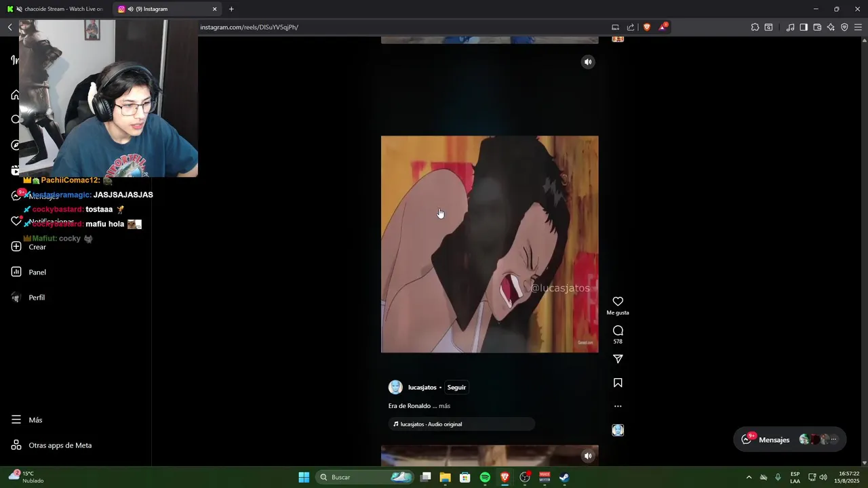Show hidden system tray icons
This screenshot has height=488, width=868.
pos(749,477)
